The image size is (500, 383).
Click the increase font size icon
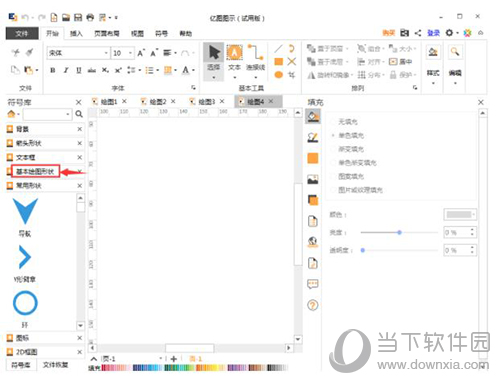pyautogui.click(x=141, y=53)
